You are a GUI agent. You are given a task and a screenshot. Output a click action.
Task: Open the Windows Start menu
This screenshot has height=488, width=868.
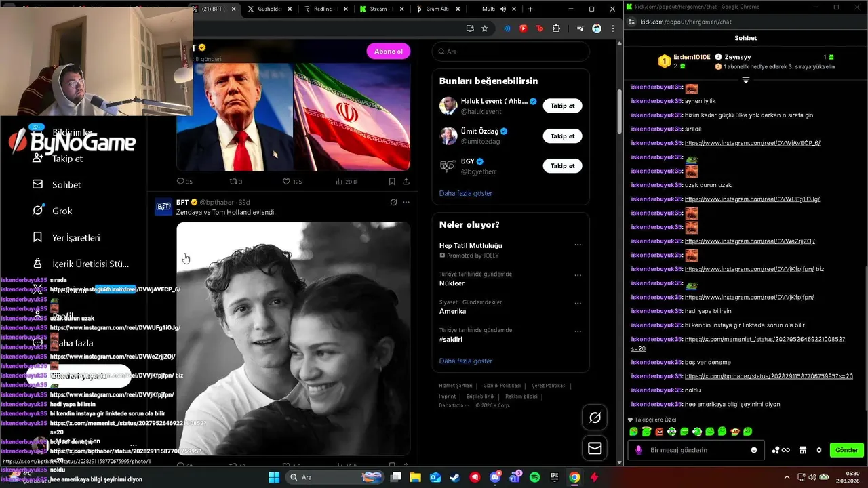pos(274,477)
